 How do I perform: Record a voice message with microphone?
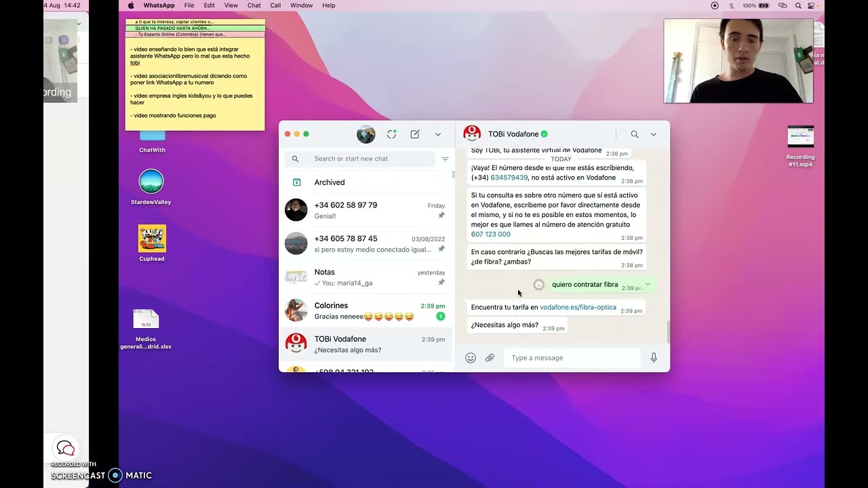click(x=654, y=358)
